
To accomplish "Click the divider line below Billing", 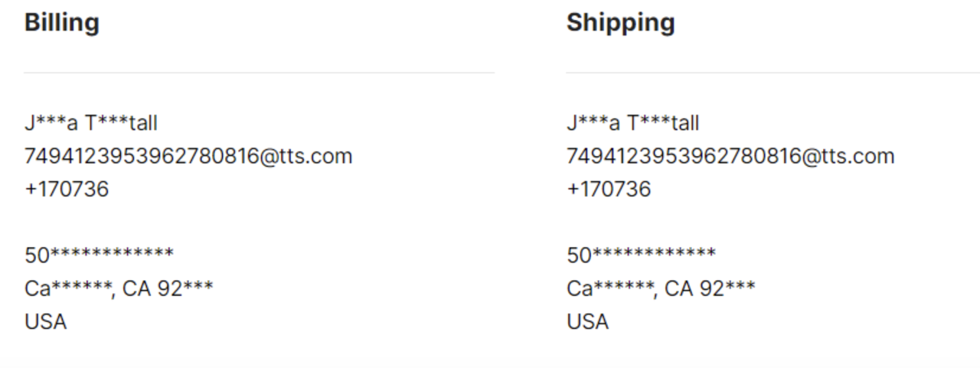I will coord(259,73).
